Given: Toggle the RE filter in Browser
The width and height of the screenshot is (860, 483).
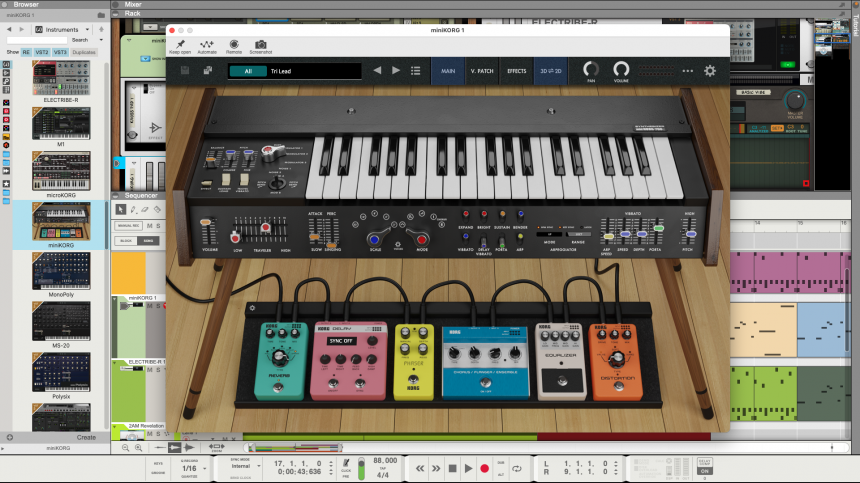Looking at the screenshot, I should pos(26,52).
